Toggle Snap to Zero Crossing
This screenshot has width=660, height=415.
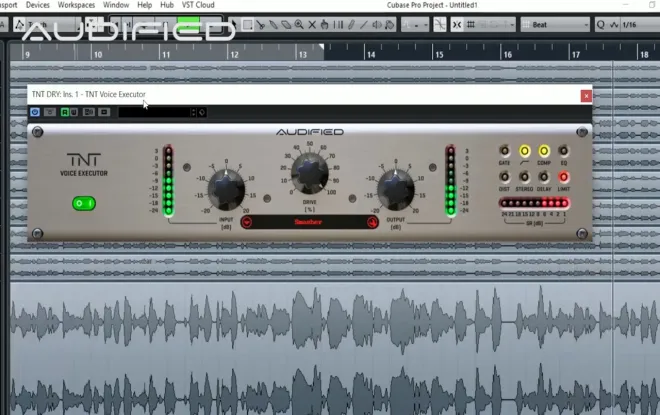440,25
